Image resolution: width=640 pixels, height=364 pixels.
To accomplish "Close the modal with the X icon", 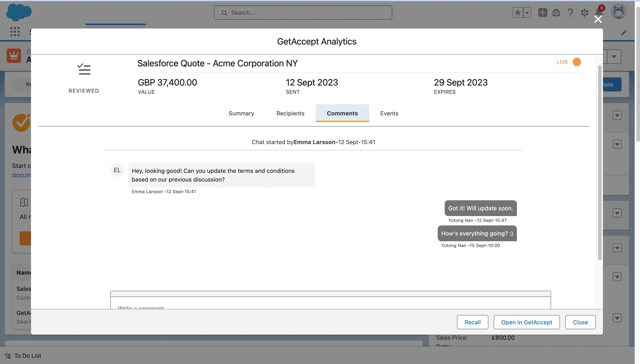I will 598,19.
